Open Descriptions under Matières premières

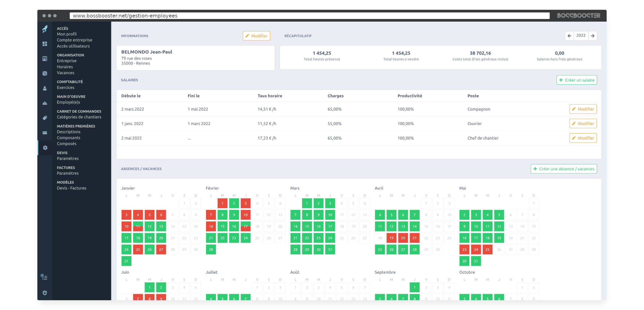tap(69, 132)
